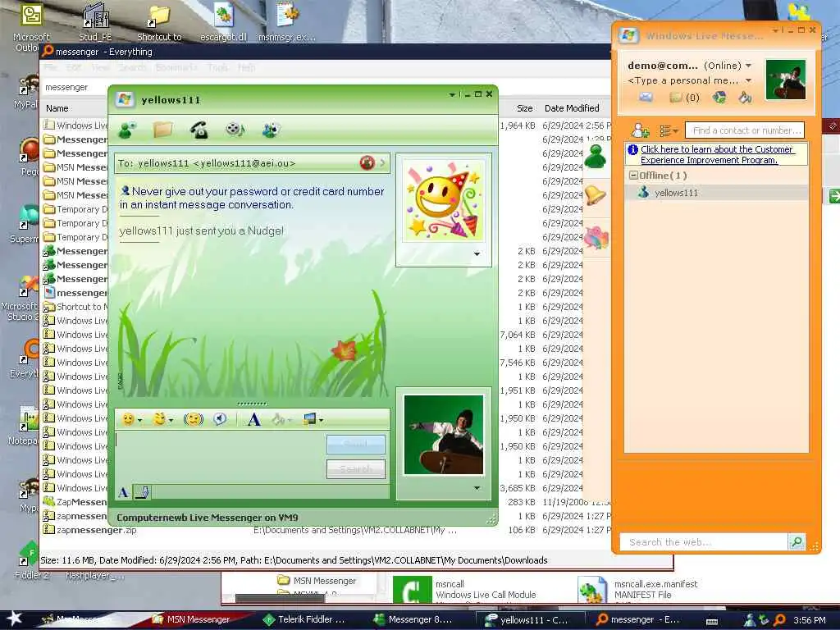Click the red block contact icon

pyautogui.click(x=367, y=162)
